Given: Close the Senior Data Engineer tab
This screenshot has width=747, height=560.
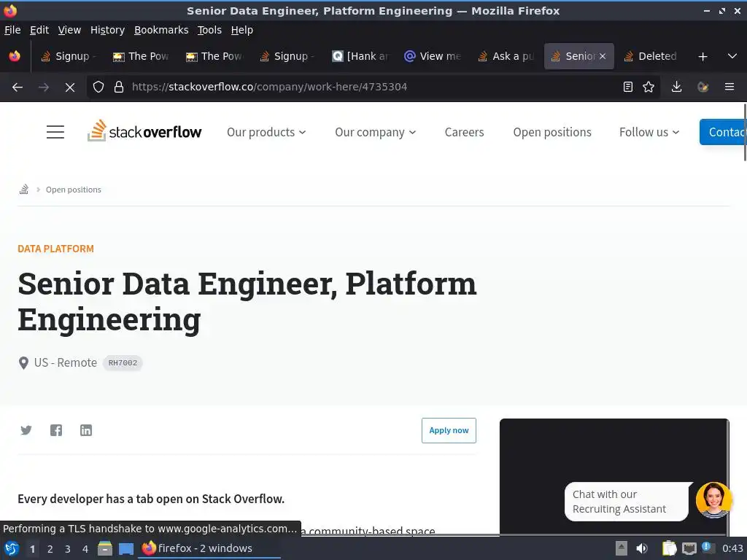Looking at the screenshot, I should (x=603, y=56).
